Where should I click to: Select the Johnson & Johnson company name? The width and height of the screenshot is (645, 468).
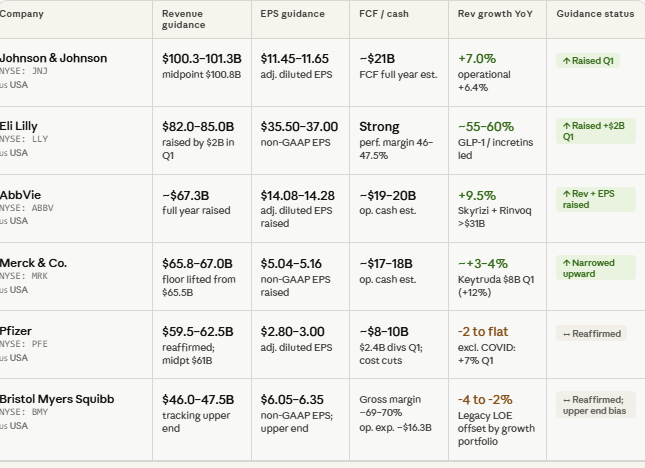click(x=53, y=58)
